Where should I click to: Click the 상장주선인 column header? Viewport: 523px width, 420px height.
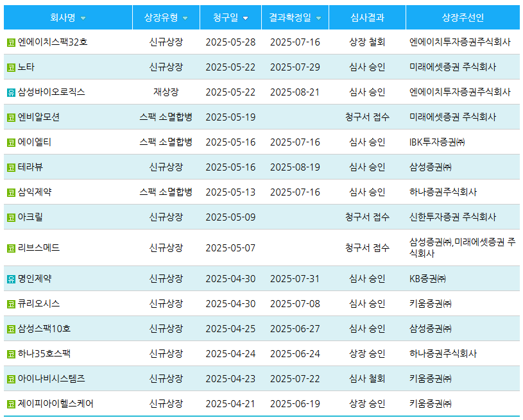point(463,17)
